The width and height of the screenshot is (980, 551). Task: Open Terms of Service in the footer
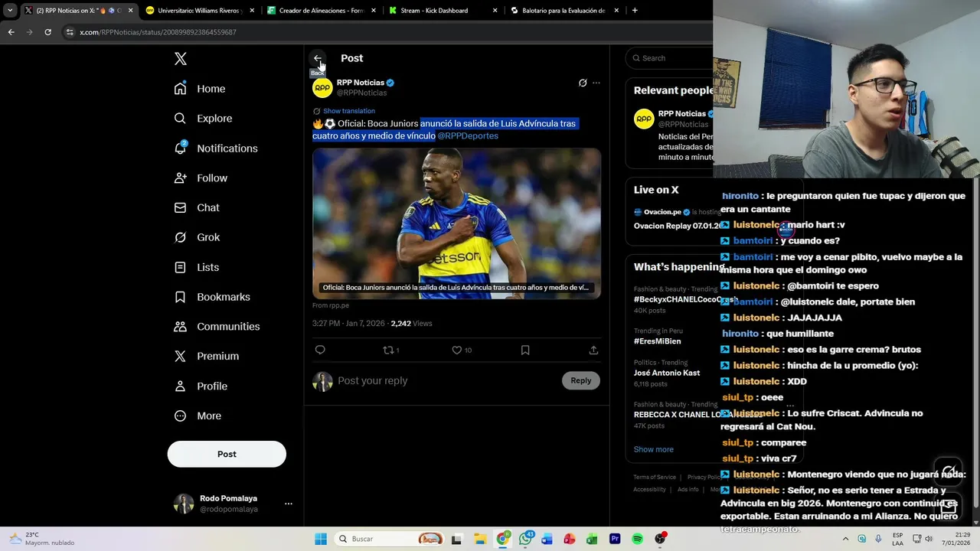(x=655, y=478)
